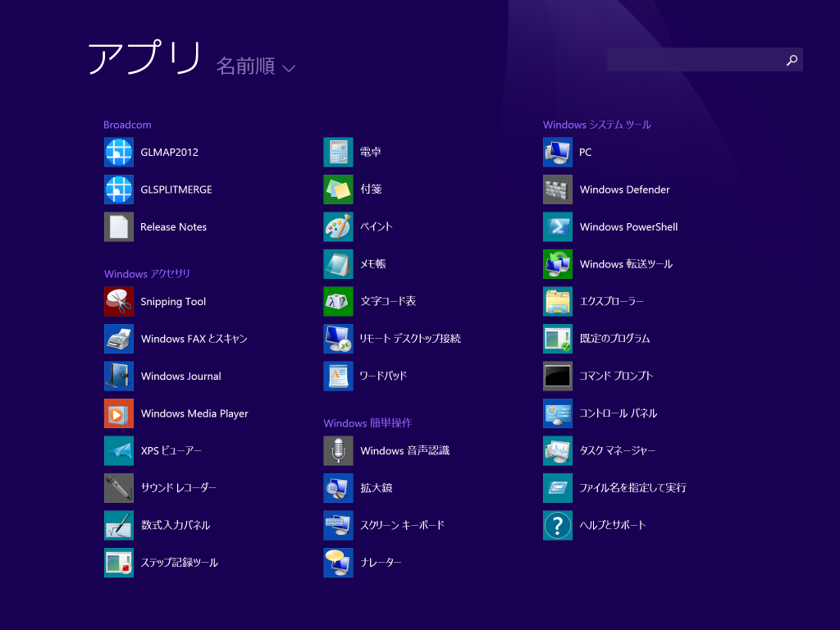
Task: Launch サウンド レコーダー microphone icon
Action: tap(118, 488)
